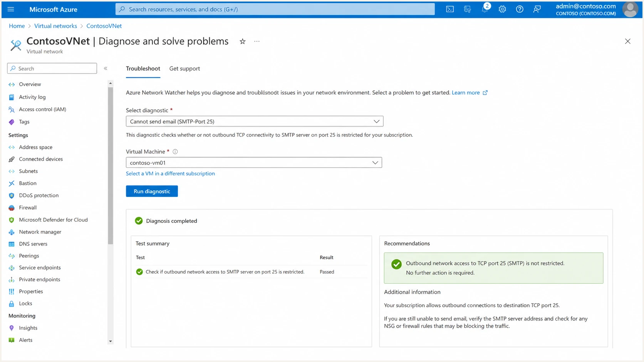644x362 pixels.
Task: Click the ContosoVNet breadcrumb
Action: (104, 26)
